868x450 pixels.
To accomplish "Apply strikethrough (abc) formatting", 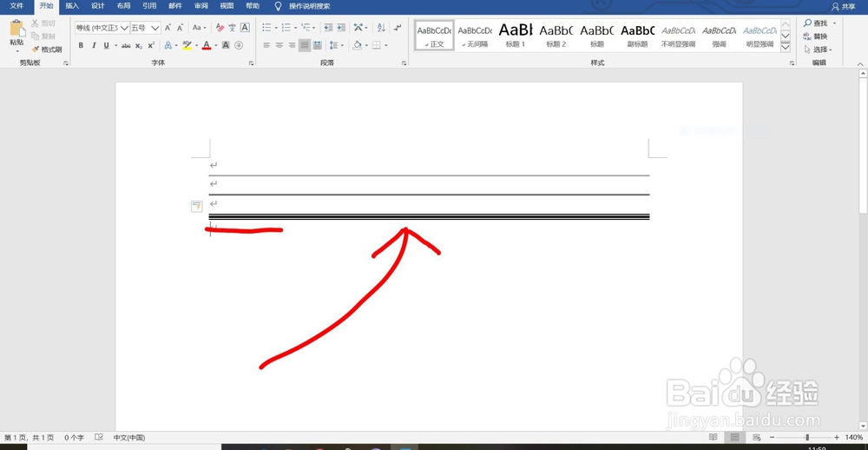I will pyautogui.click(x=126, y=45).
